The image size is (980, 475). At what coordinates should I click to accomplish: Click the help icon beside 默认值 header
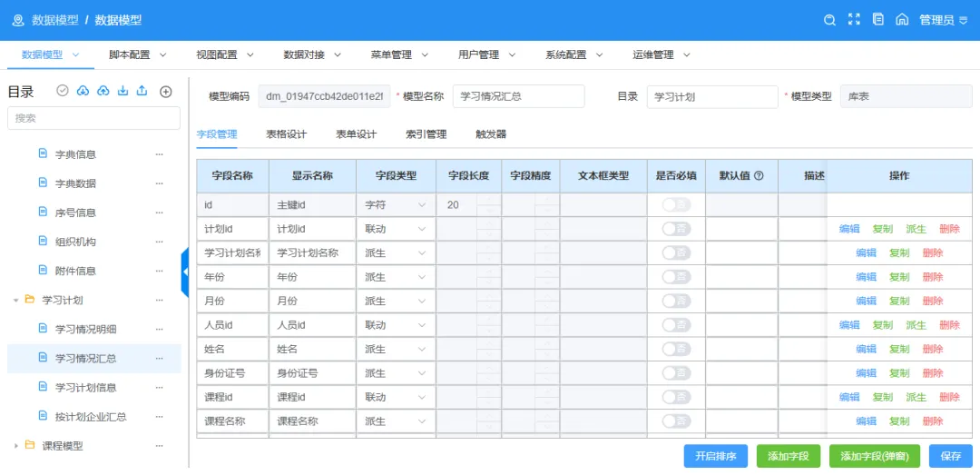click(759, 176)
